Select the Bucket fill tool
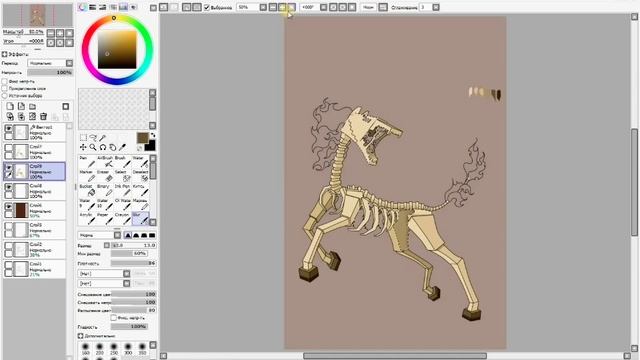640x360 pixels. 87,190
